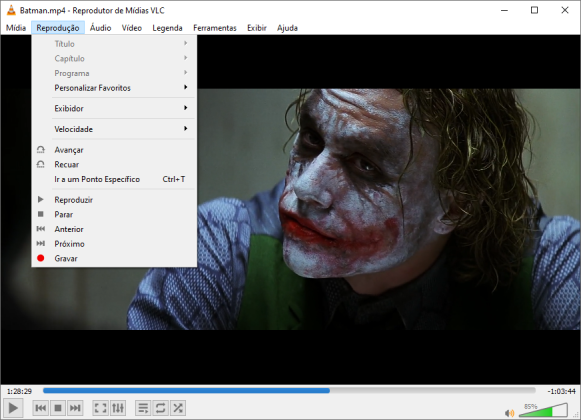Adjust the volume slider bar
Screen dimensions: 581x420
click(x=543, y=410)
